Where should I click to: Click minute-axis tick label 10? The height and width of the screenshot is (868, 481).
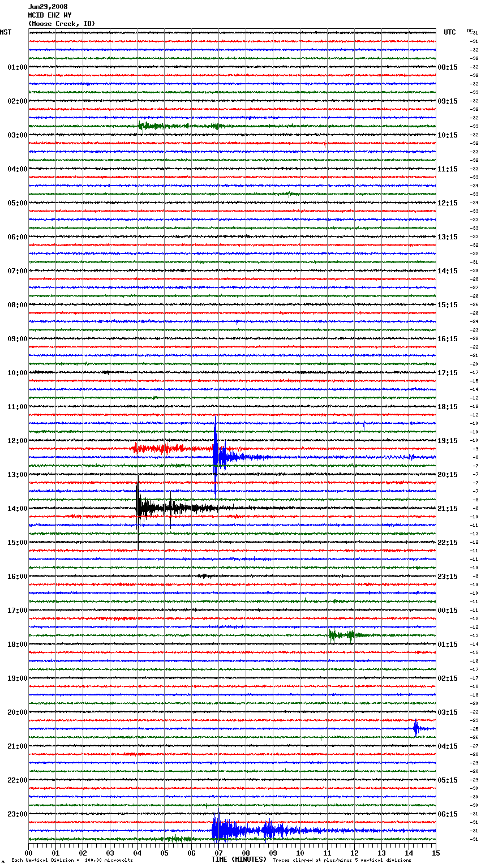pyautogui.click(x=300, y=853)
